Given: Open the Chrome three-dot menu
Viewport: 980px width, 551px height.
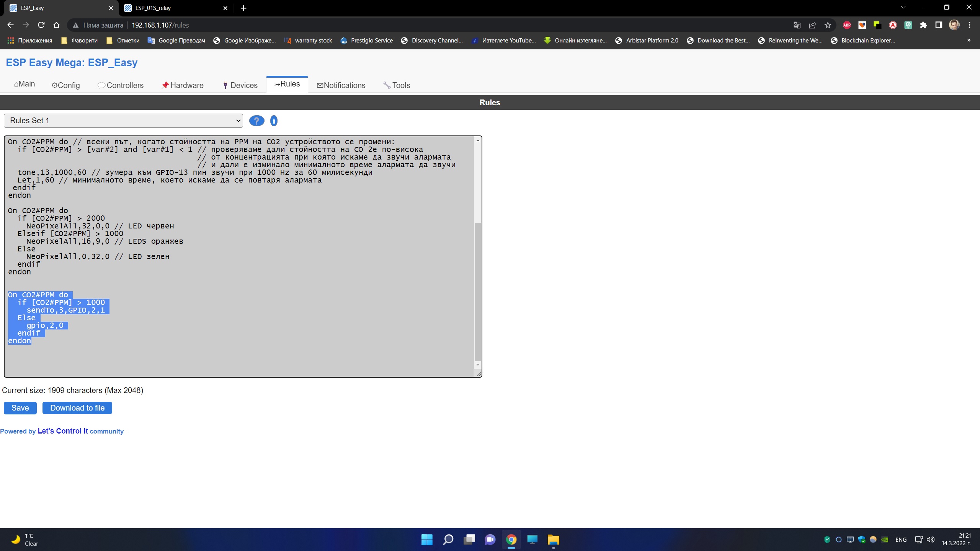Looking at the screenshot, I should [x=969, y=25].
